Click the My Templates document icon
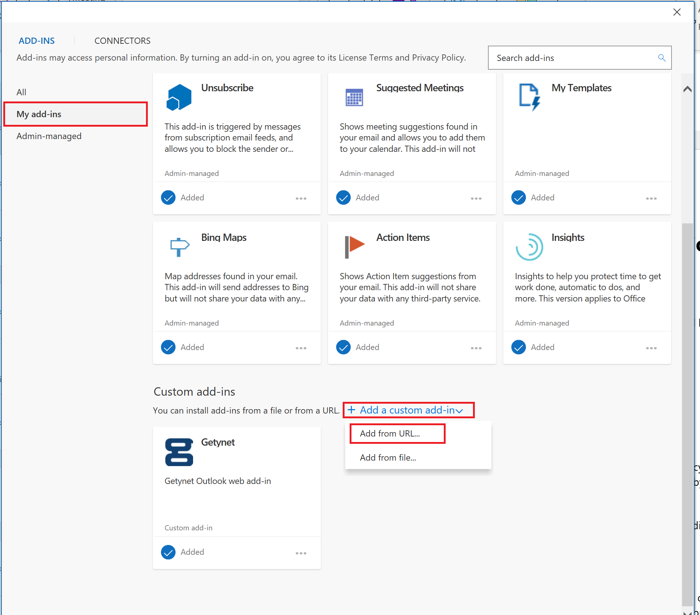Screen dimensions: 700x615 coord(529,97)
